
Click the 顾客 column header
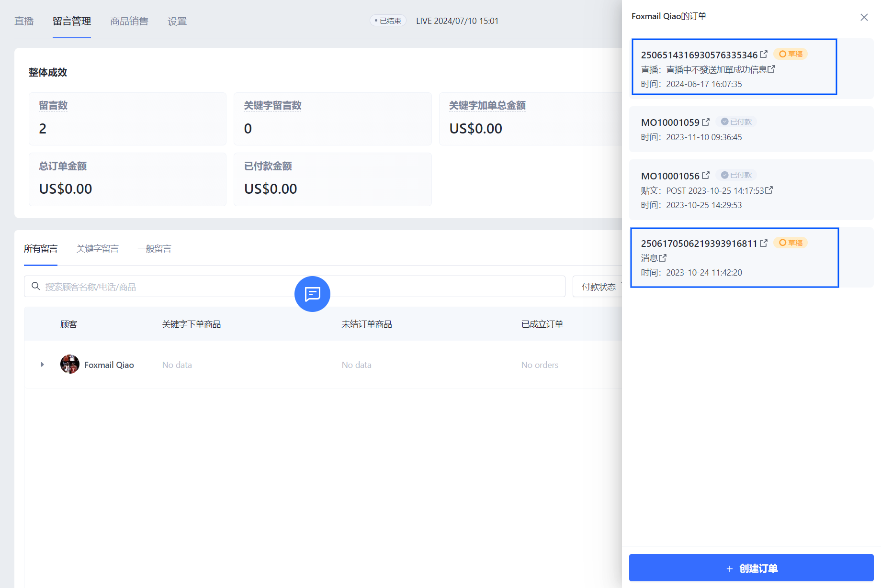(69, 324)
